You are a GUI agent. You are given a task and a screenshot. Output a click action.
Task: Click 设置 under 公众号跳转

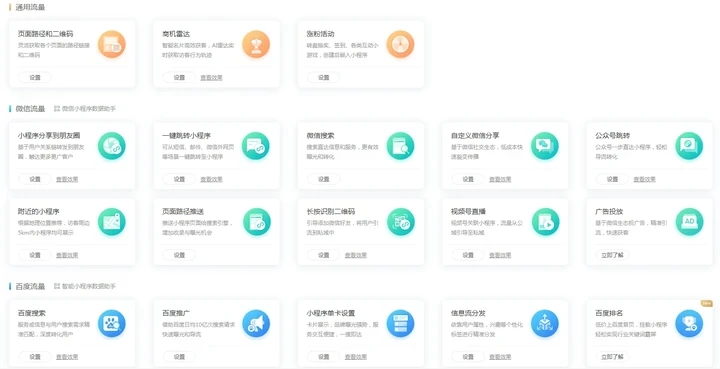click(x=613, y=179)
